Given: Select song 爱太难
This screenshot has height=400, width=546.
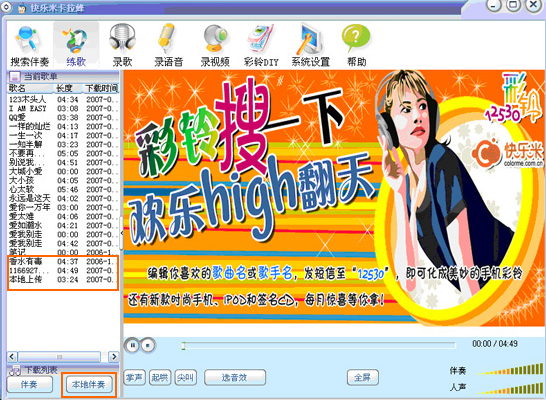Looking at the screenshot, I should pyautogui.click(x=63, y=217).
